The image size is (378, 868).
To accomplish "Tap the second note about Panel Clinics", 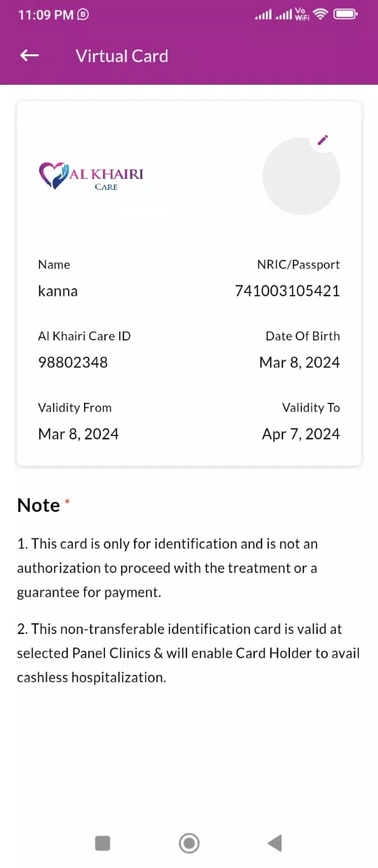I will tap(188, 653).
